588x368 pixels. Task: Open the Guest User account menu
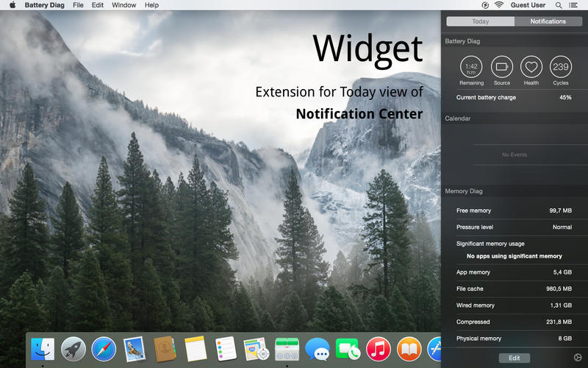[528, 5]
